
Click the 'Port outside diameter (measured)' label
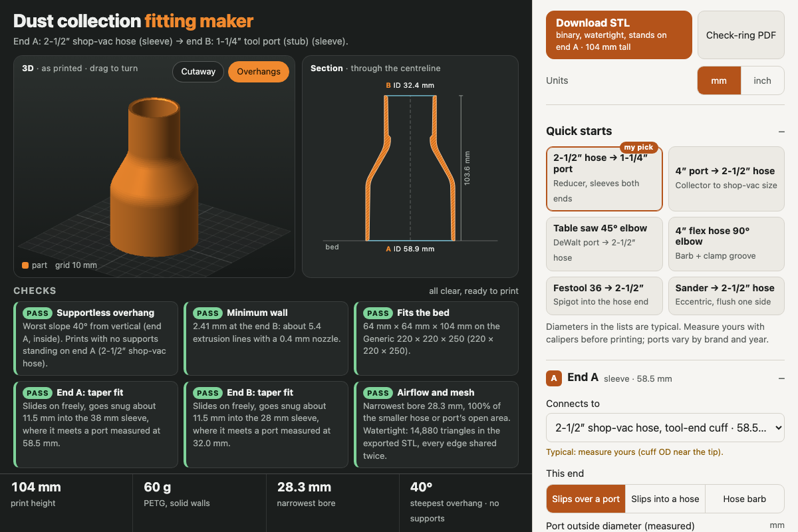click(x=620, y=526)
